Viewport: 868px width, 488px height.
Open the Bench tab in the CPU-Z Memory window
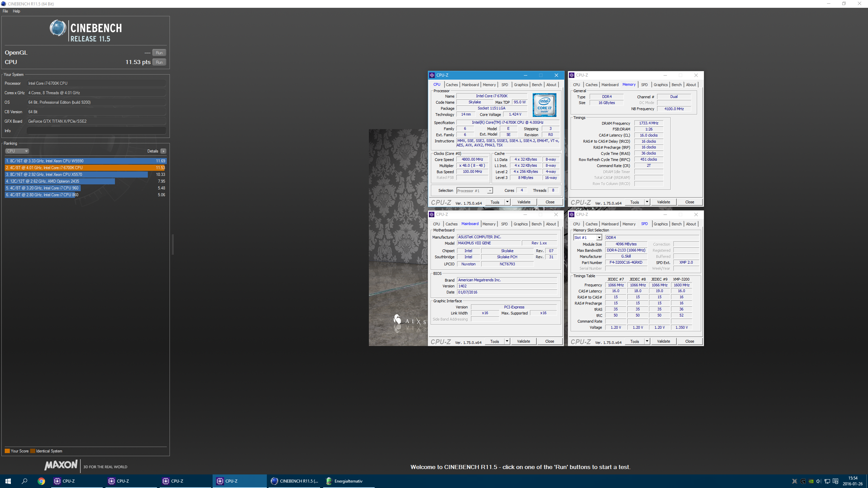point(676,85)
